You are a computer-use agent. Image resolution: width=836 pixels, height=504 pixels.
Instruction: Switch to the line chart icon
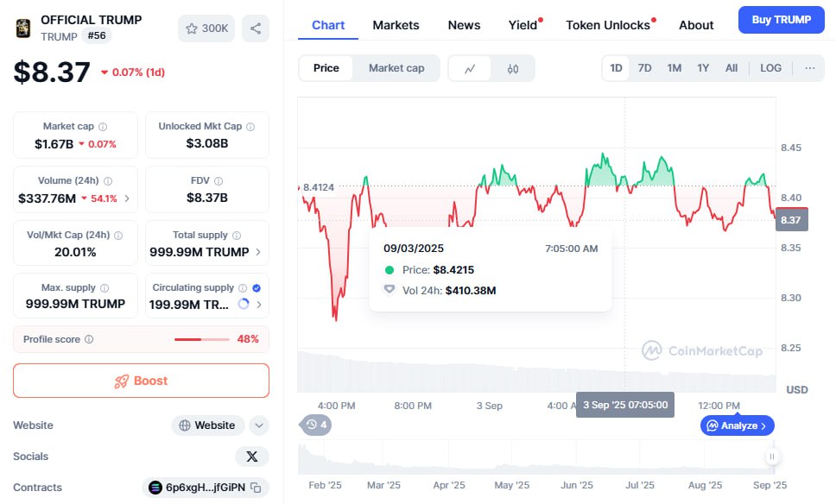point(470,69)
